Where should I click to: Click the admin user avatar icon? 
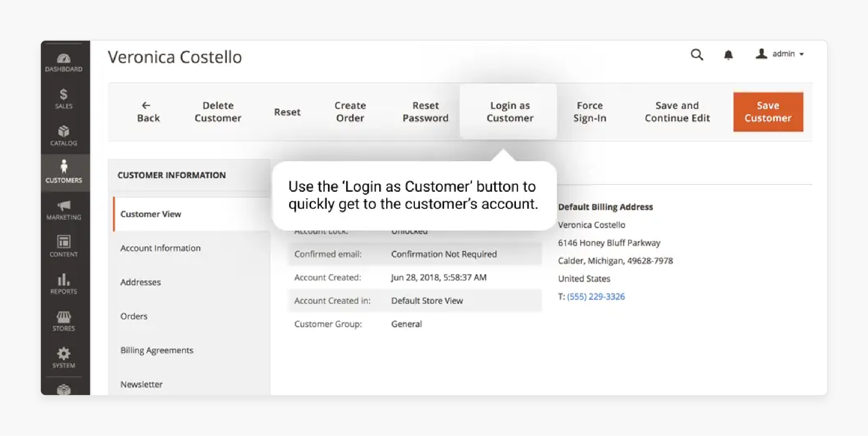click(x=761, y=54)
